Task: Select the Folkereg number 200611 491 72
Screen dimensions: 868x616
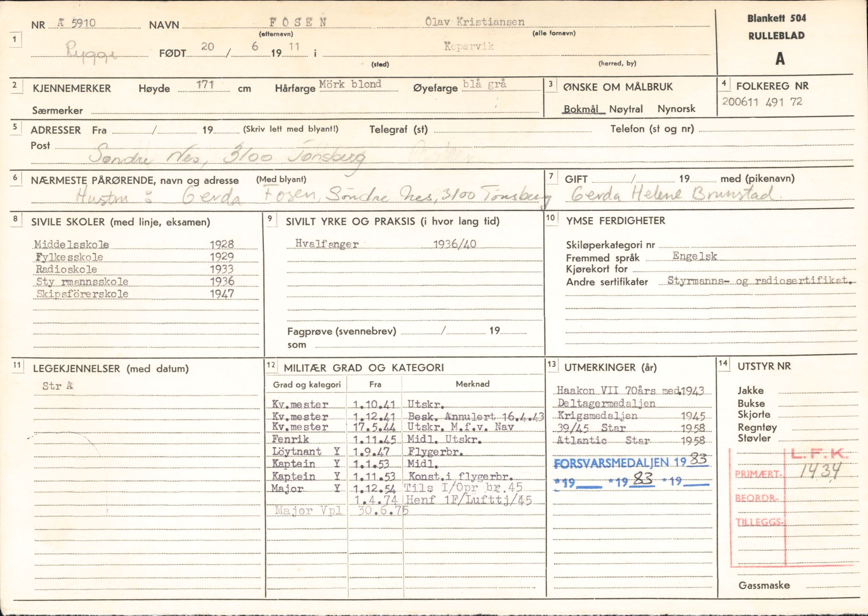Action: 762,102
